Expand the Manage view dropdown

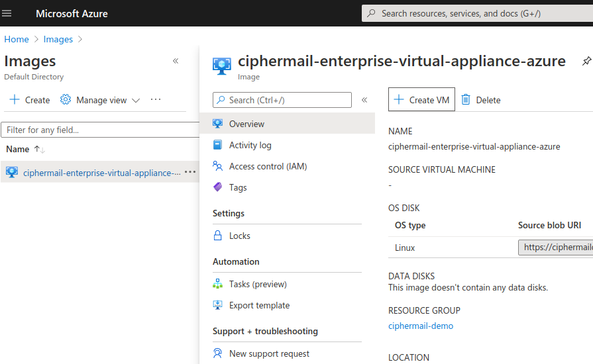(101, 100)
